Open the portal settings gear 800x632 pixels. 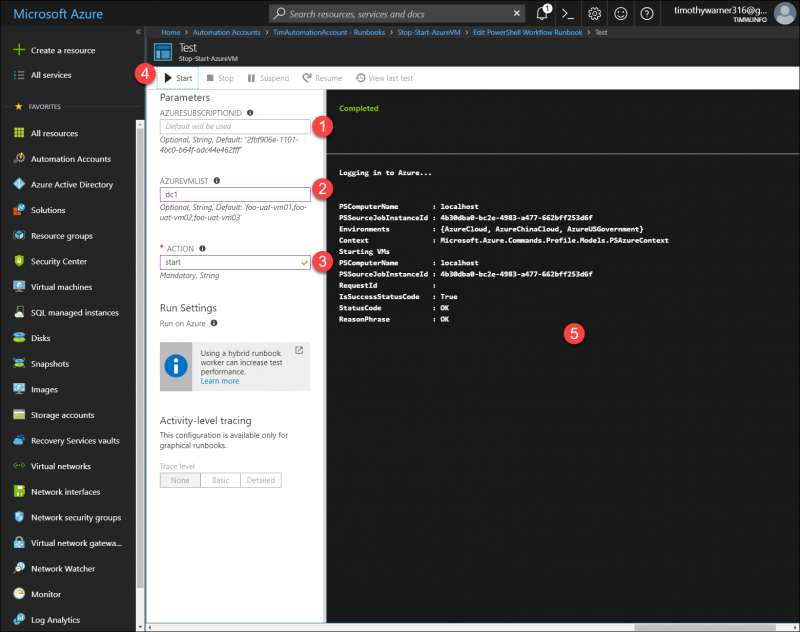pyautogui.click(x=594, y=14)
